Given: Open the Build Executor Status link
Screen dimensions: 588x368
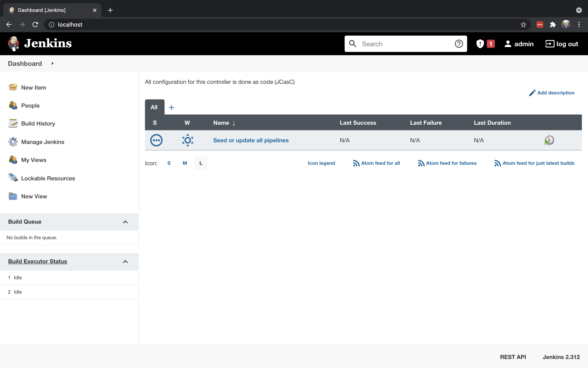Looking at the screenshot, I should tap(38, 261).
